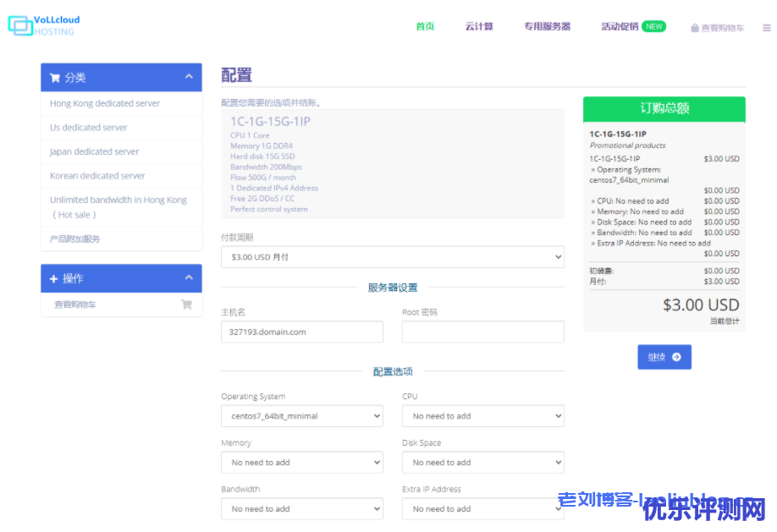Go to 专用服务器 in top navigation
The image size is (777, 532).
[547, 26]
